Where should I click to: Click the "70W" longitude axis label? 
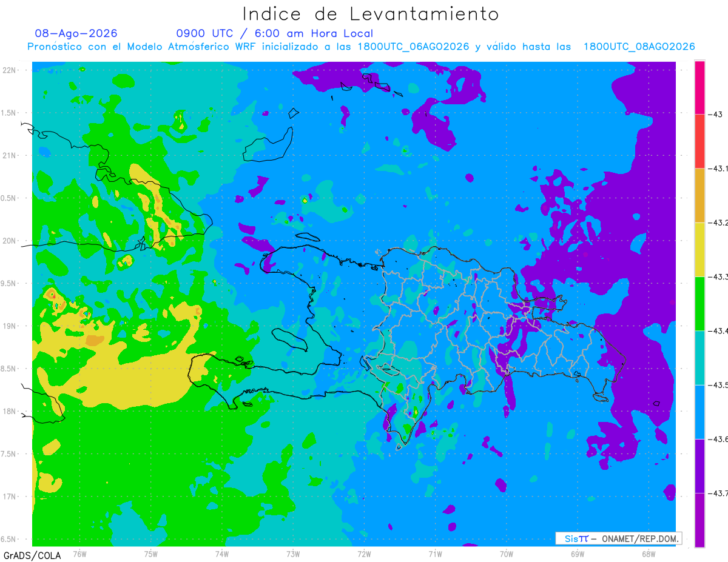506,554
